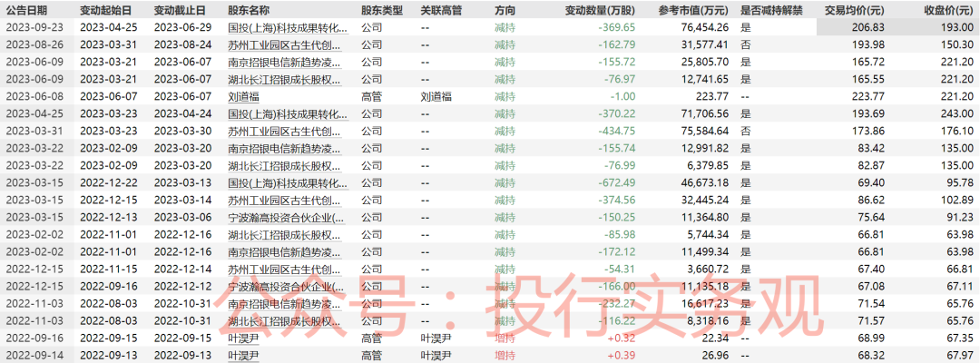
Task: Sort by 交易均价(元) header
Action: pos(855,11)
